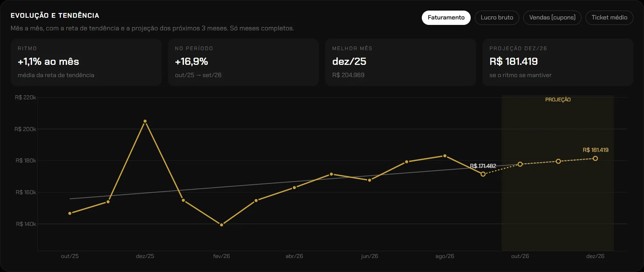Click the dez/25 peak data point

[x=145, y=121]
